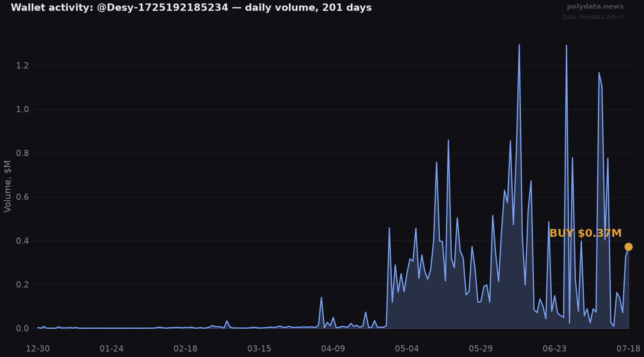
Task: Click the 05-29 date tick label
Action: pyautogui.click(x=481, y=349)
